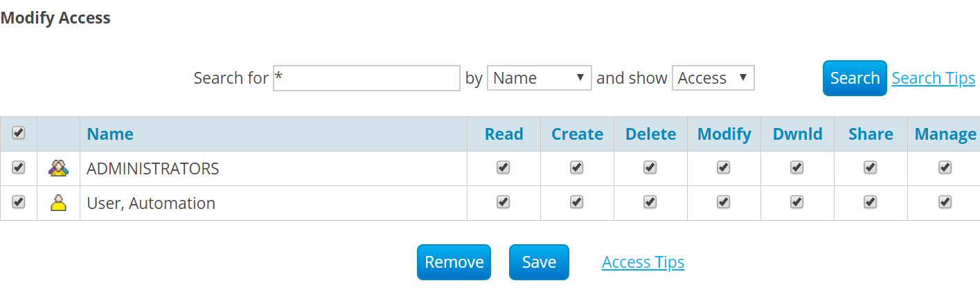Toggle Dwnld permission for ADMINISTRATORS
This screenshot has height=292, width=980.
[797, 167]
